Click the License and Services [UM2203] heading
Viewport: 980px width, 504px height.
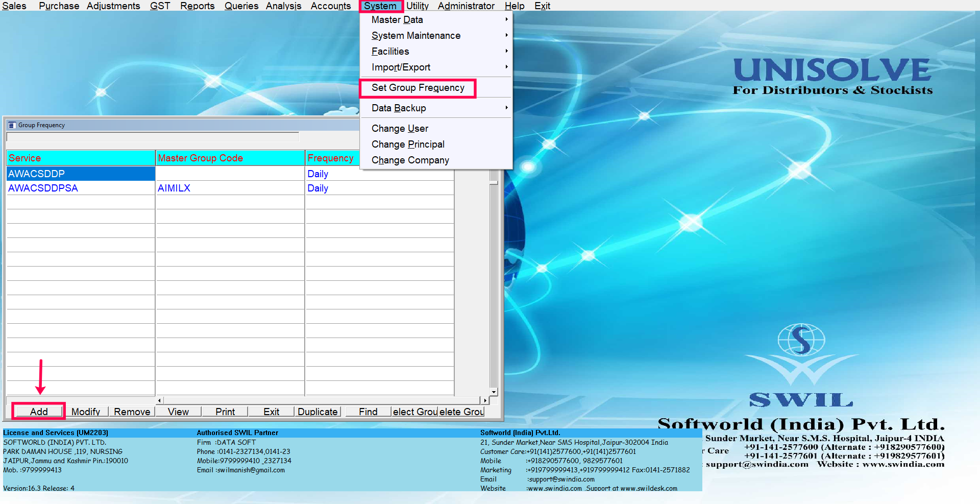tap(56, 433)
